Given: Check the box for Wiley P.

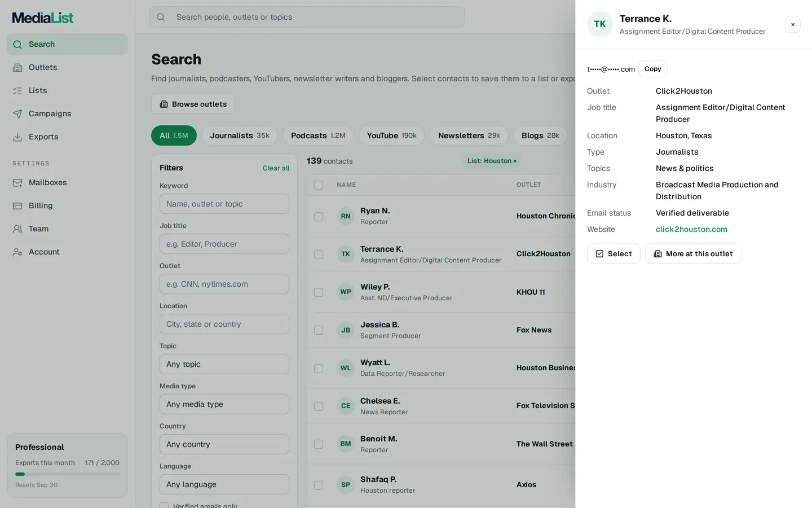Looking at the screenshot, I should (319, 292).
